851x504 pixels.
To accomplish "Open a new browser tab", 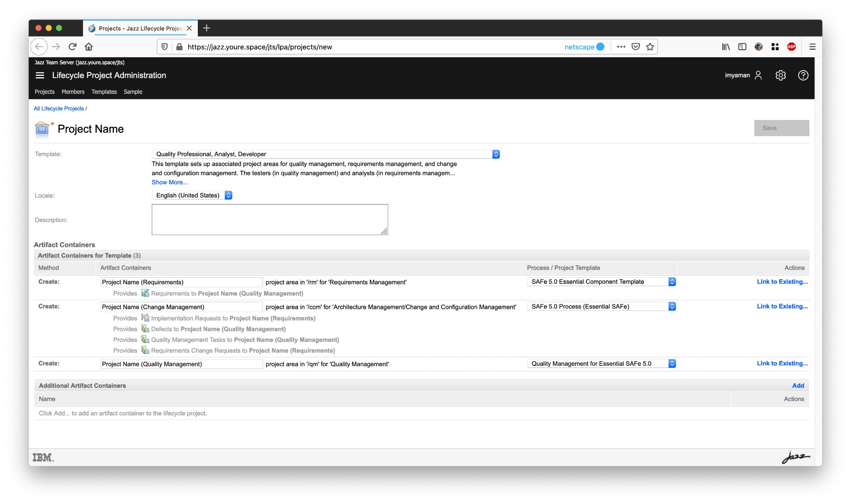I will (x=207, y=28).
